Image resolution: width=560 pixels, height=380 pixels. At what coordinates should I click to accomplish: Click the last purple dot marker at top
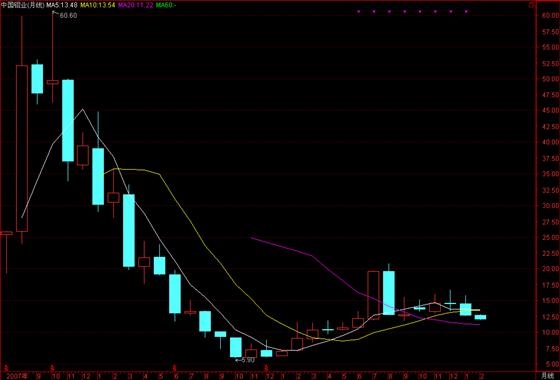point(466,11)
